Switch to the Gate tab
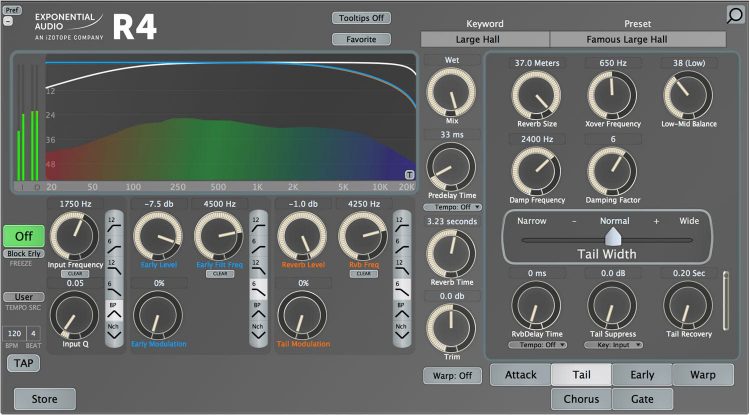The width and height of the screenshot is (750, 415). coord(642,399)
